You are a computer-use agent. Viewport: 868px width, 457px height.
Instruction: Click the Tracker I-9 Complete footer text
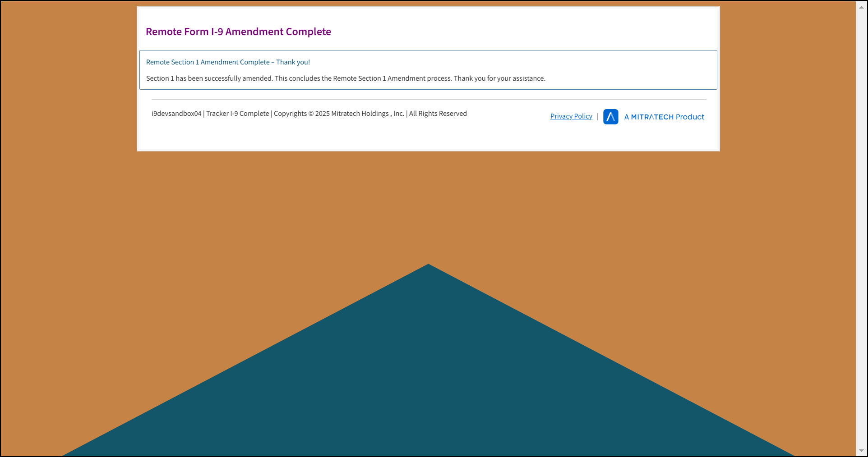click(x=237, y=114)
